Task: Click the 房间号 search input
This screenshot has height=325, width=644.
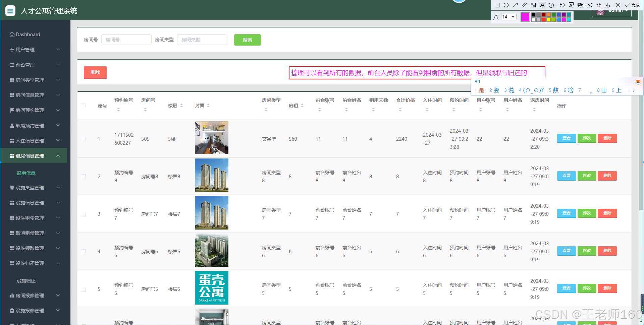Action: click(x=126, y=40)
